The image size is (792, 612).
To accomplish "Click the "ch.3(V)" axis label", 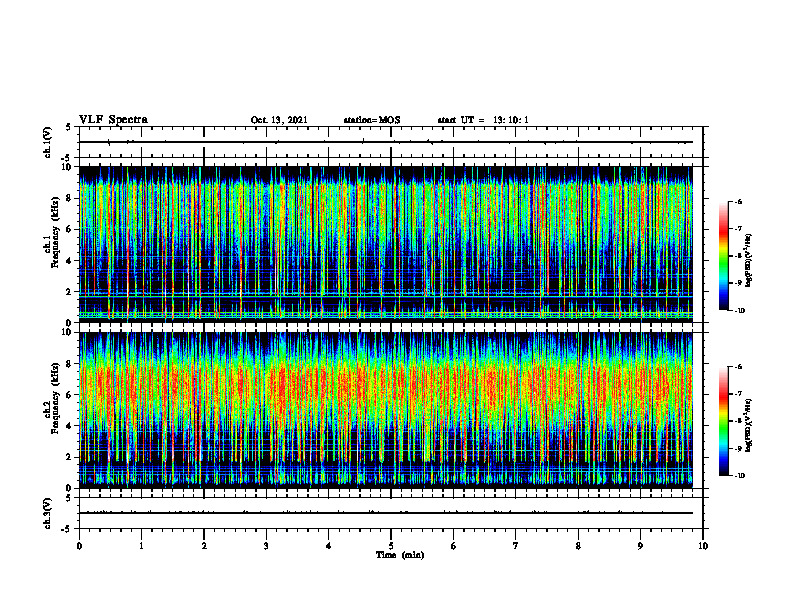I will (47, 513).
